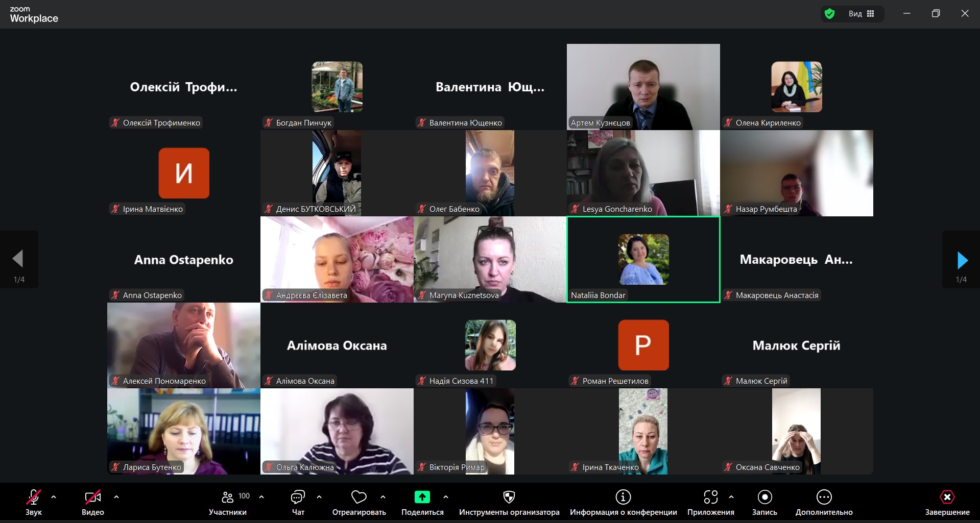
Task: Start recording the meeting
Action: pyautogui.click(x=764, y=497)
